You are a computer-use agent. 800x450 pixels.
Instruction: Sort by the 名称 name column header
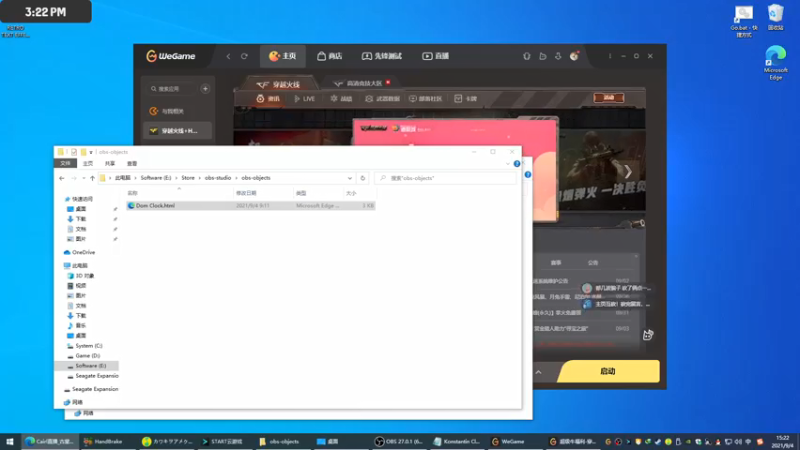point(180,193)
